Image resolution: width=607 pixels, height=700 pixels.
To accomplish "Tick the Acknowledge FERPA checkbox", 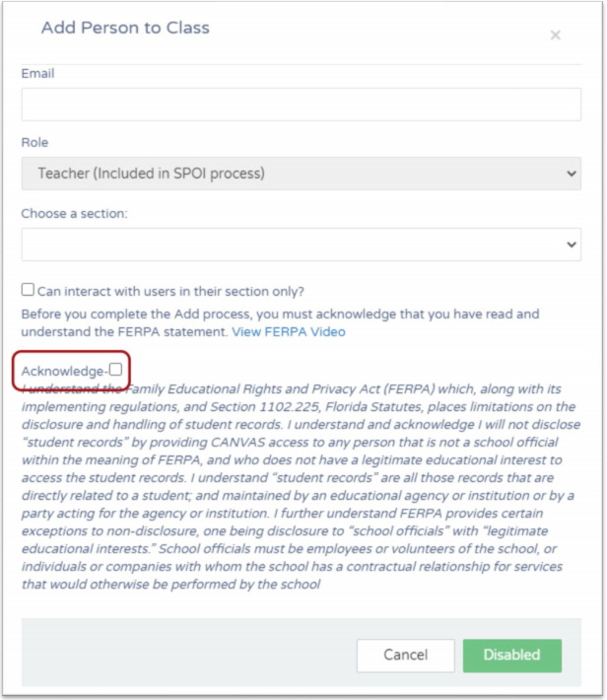I will coord(115,369).
